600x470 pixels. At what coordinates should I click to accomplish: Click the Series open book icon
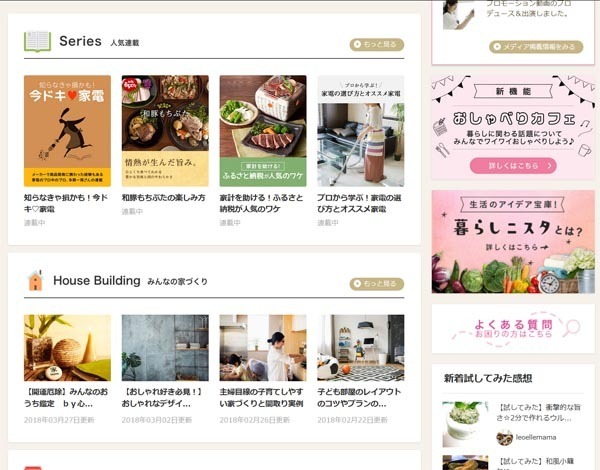coord(38,41)
